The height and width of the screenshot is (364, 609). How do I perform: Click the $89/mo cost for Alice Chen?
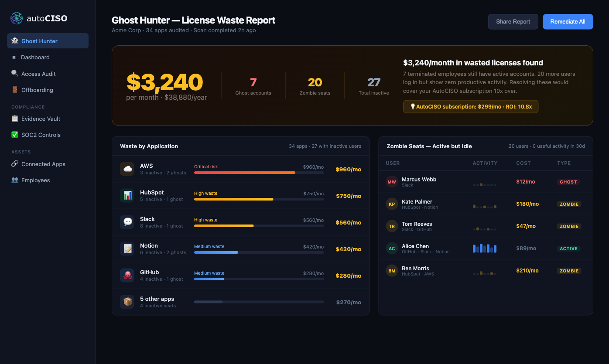[526, 248]
